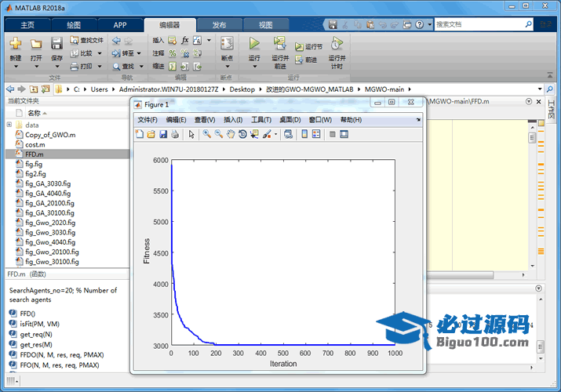Switch to the Publish tab
This screenshot has height=392, width=561.
219,25
